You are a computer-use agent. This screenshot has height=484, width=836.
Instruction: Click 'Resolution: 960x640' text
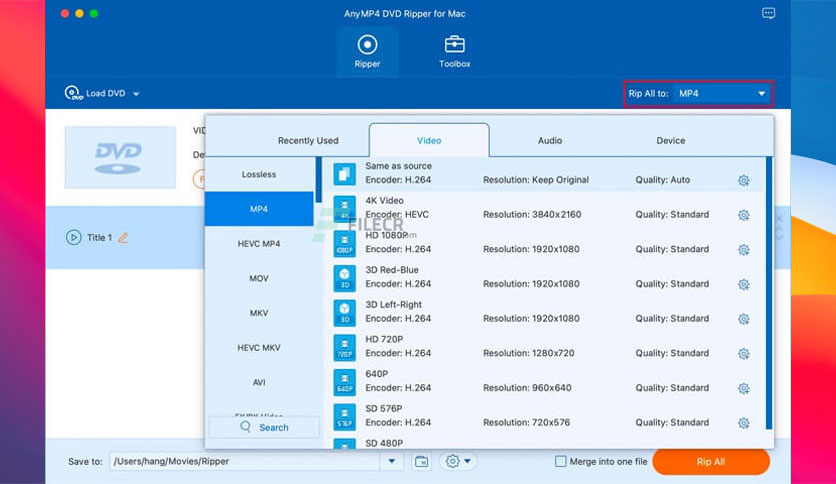[527, 388]
